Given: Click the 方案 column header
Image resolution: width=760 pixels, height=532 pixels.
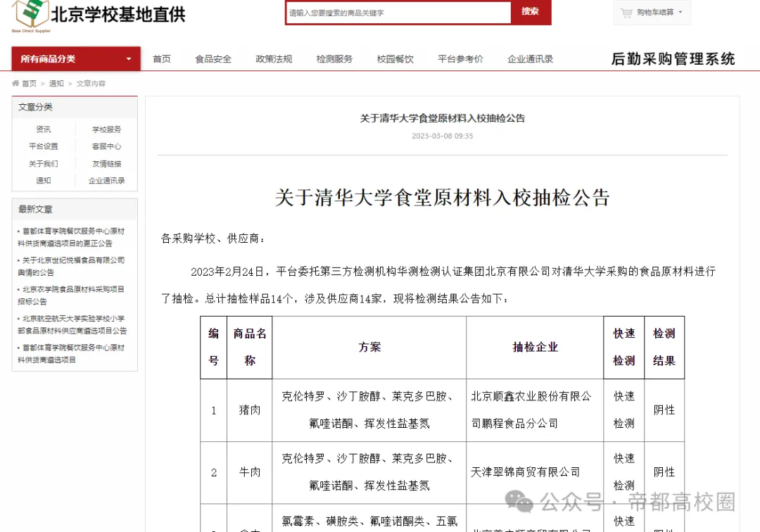Looking at the screenshot, I should tap(369, 347).
